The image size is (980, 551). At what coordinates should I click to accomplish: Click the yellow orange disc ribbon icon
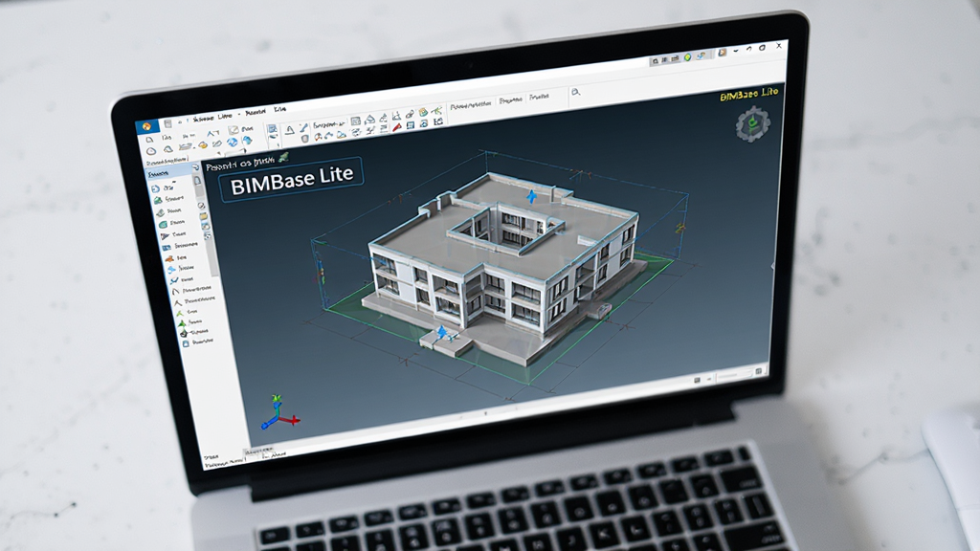tap(203, 144)
